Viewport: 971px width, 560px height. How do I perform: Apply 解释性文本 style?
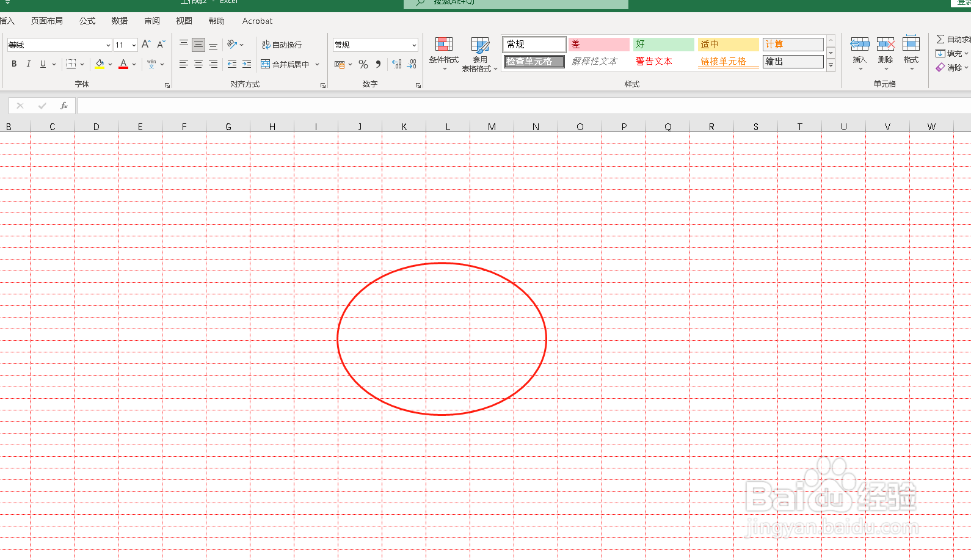(599, 62)
